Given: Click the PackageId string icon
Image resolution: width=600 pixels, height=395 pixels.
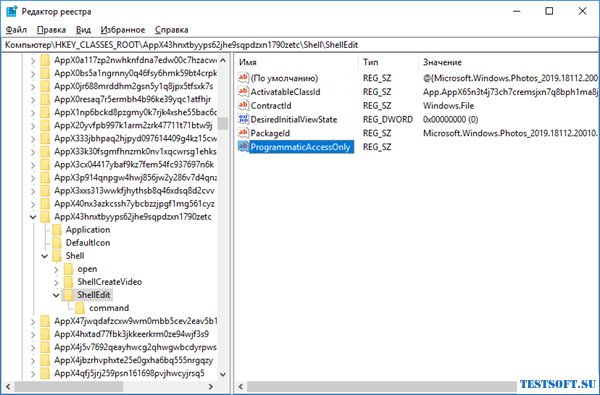Looking at the screenshot, I should click(243, 133).
